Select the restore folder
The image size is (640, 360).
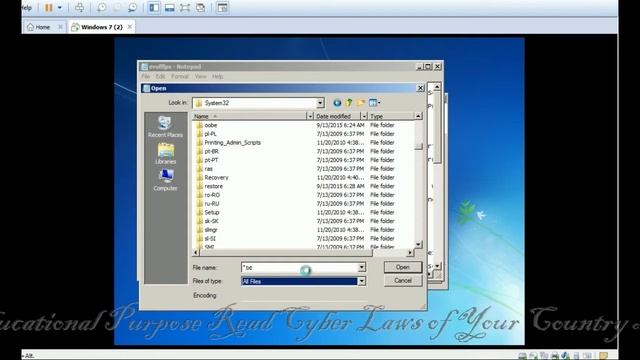coord(213,186)
